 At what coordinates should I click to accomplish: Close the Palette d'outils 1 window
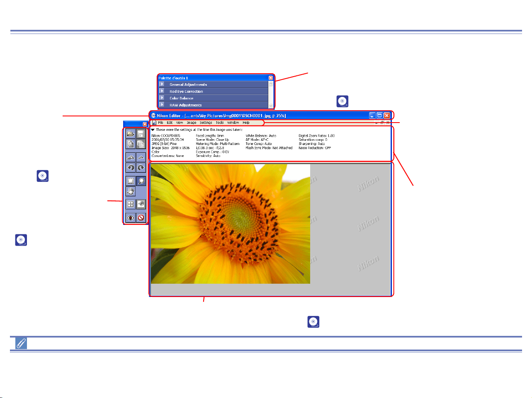point(271,78)
